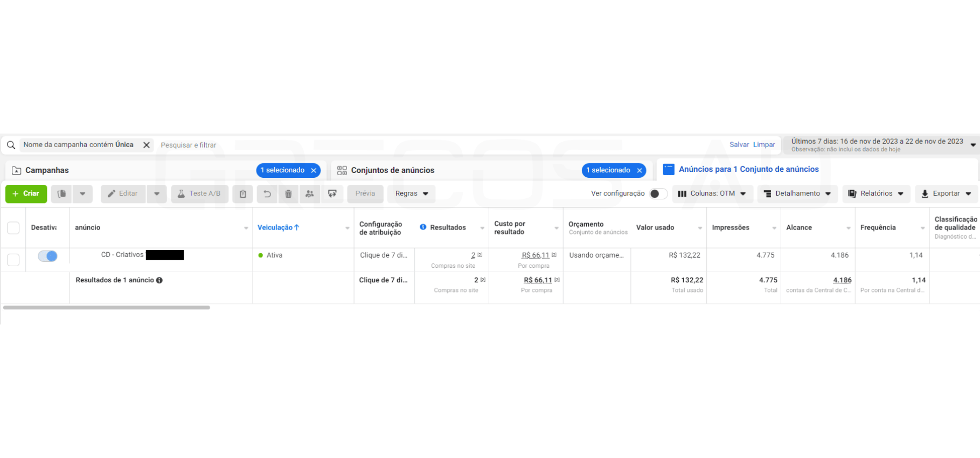Turn off the CD - Criativos ad toggle

click(47, 256)
